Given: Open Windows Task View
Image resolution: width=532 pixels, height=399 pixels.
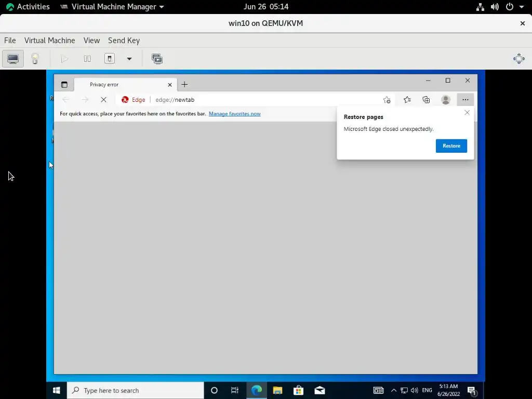Looking at the screenshot, I should 235,390.
